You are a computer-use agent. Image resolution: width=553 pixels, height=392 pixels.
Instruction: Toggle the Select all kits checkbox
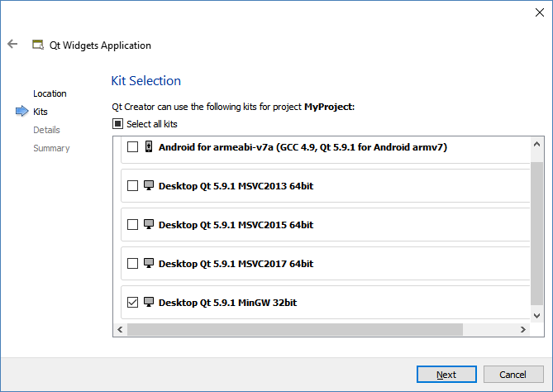click(118, 124)
